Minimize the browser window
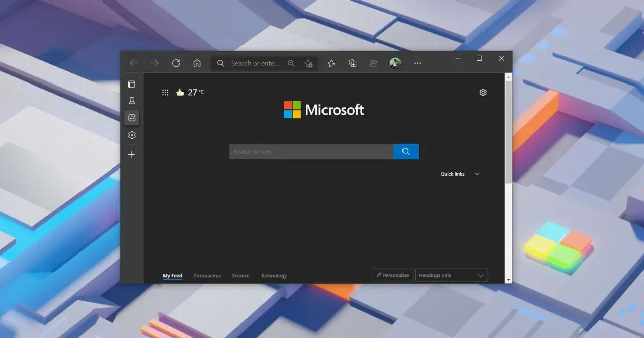The width and height of the screenshot is (644, 338). [458, 58]
